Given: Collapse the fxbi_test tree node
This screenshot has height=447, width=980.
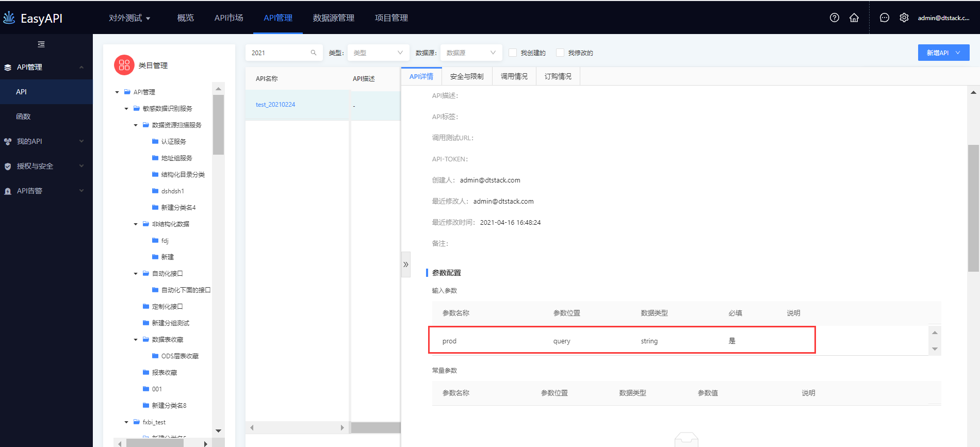Looking at the screenshot, I should click(126, 422).
